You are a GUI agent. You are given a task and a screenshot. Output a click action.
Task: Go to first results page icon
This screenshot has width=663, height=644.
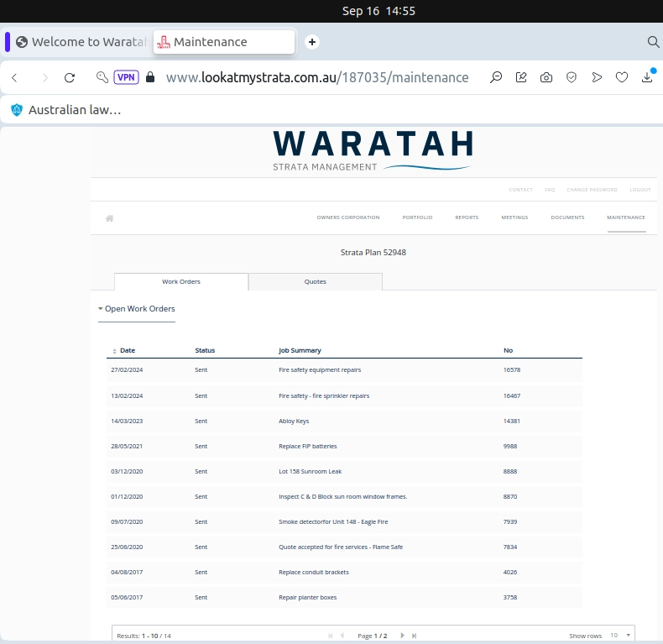(x=330, y=636)
